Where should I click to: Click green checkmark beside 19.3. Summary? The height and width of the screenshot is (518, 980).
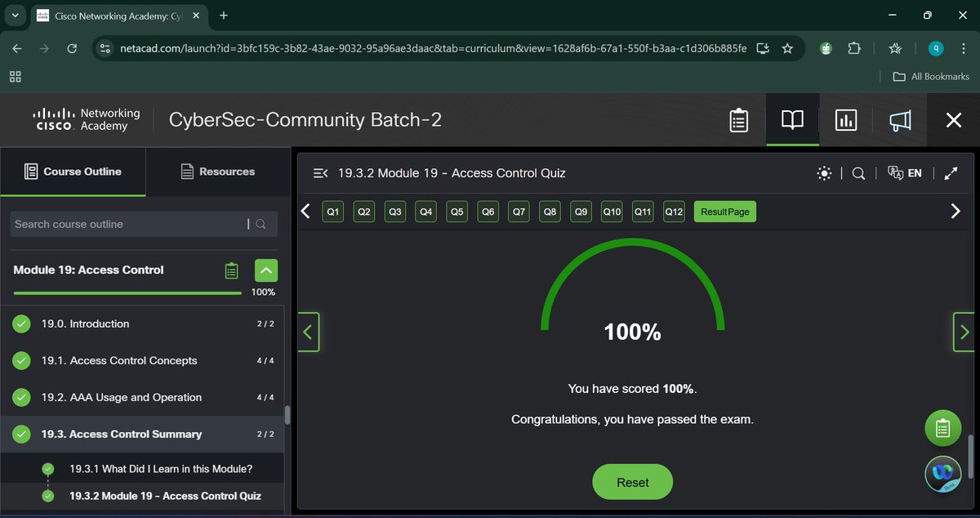click(21, 435)
